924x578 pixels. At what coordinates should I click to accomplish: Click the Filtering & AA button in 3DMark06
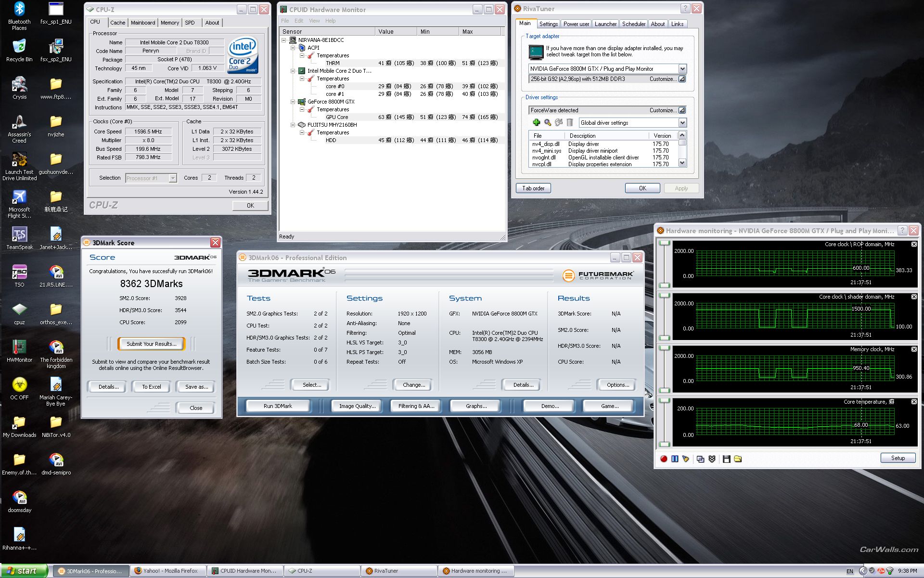pyautogui.click(x=416, y=406)
